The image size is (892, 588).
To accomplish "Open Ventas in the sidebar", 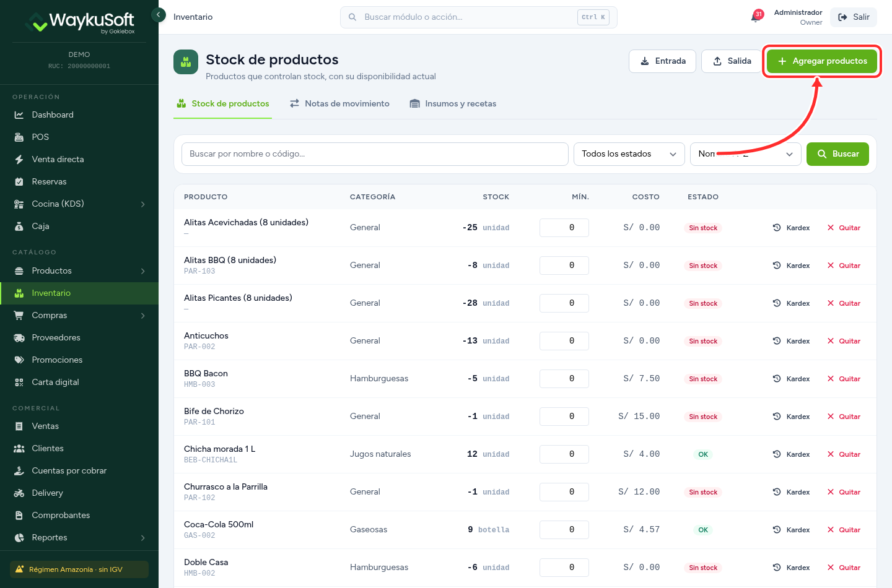I will click(79, 426).
